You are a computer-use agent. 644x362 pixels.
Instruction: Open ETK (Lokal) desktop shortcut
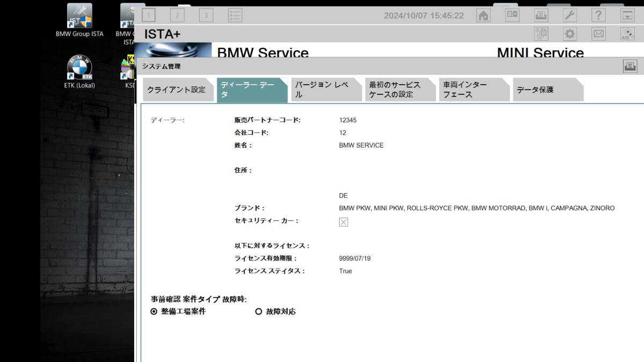79,72
